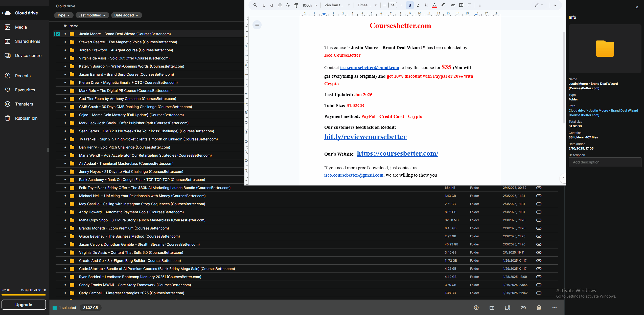Click the paint format roller icon
The image size is (644, 315).
(296, 5)
